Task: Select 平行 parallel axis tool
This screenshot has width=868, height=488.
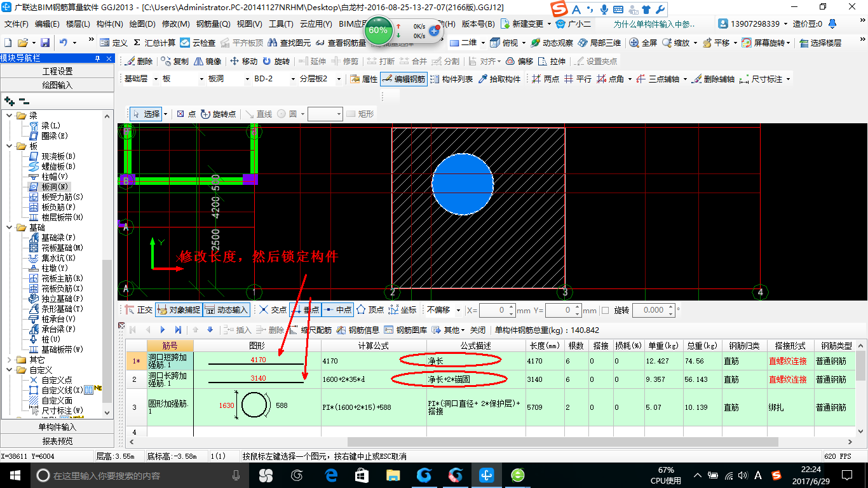Action: 578,79
